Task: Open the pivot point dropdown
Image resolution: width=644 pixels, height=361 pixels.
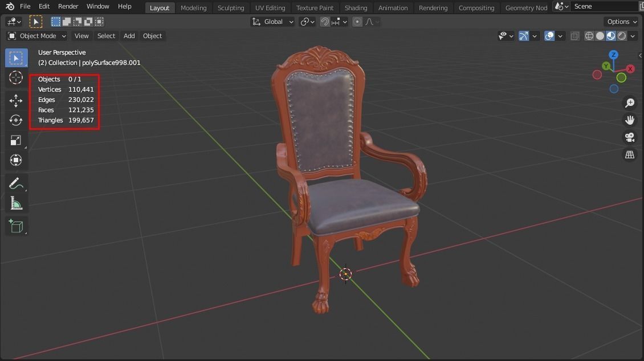Action: [307, 22]
